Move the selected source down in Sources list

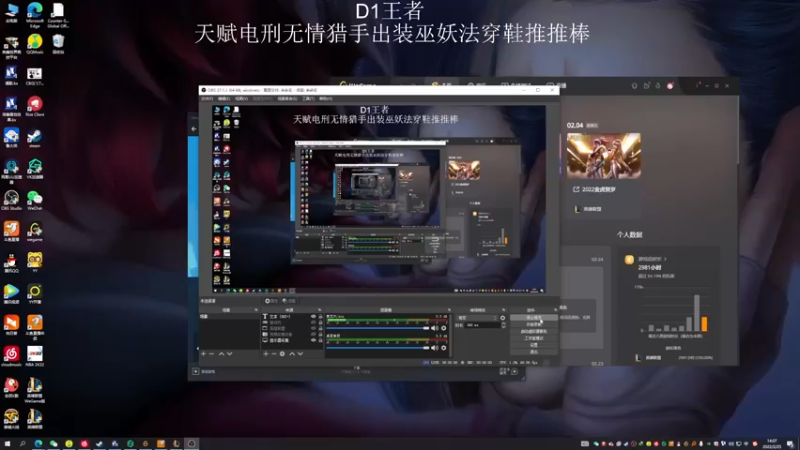[x=301, y=354]
